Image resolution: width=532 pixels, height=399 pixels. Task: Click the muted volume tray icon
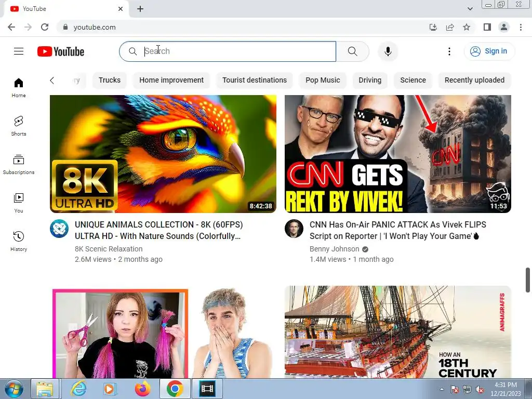(x=480, y=389)
